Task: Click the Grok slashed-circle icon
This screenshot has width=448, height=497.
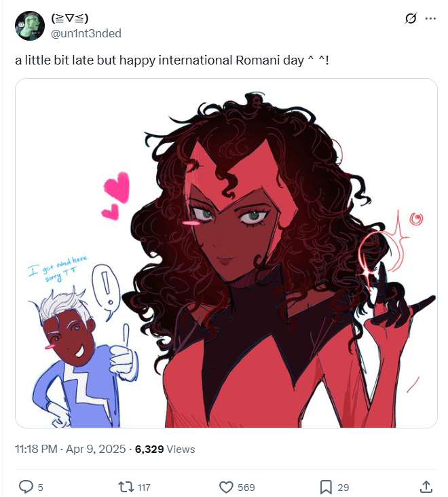Action: coord(411,18)
